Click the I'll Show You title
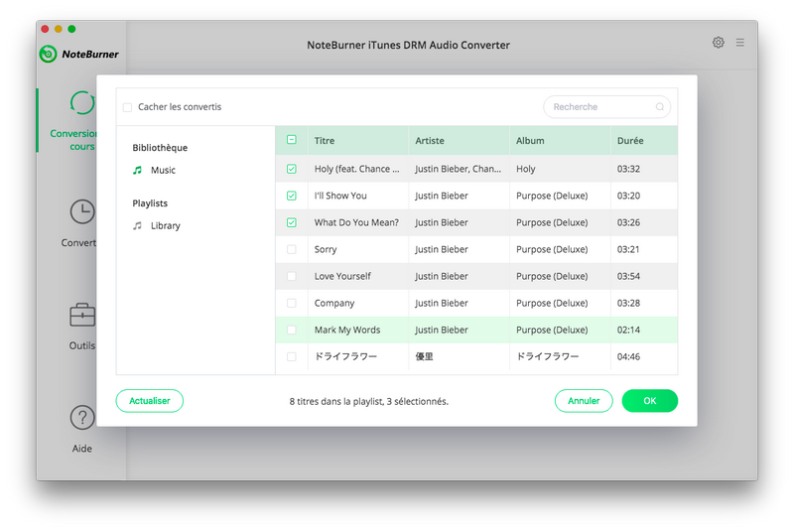The image size is (794, 532). point(340,196)
